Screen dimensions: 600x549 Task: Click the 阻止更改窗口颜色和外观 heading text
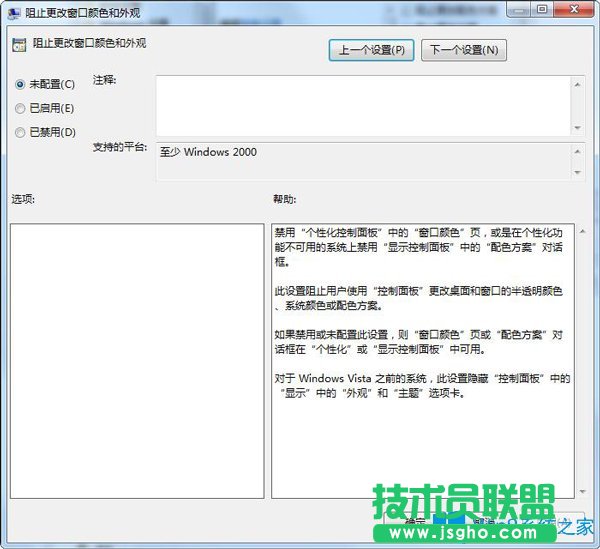[x=89, y=43]
